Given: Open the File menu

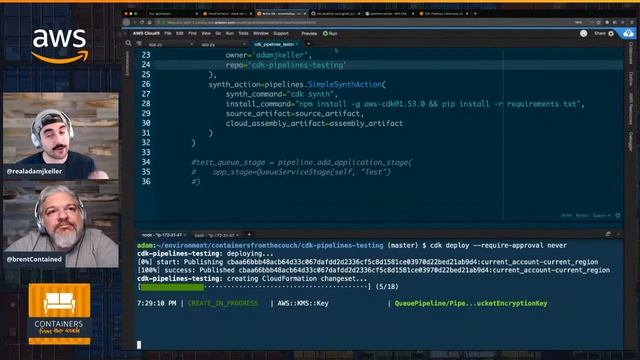Looking at the screenshot, I should pos(168,33).
